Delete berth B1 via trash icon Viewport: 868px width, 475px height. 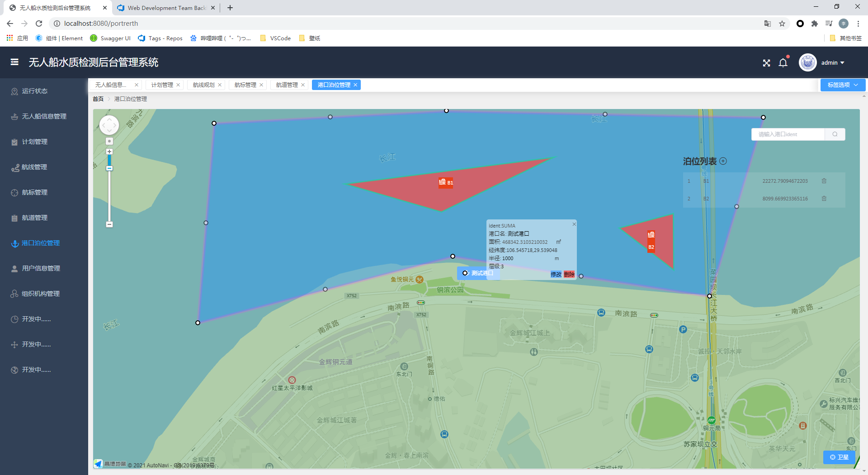point(824,181)
